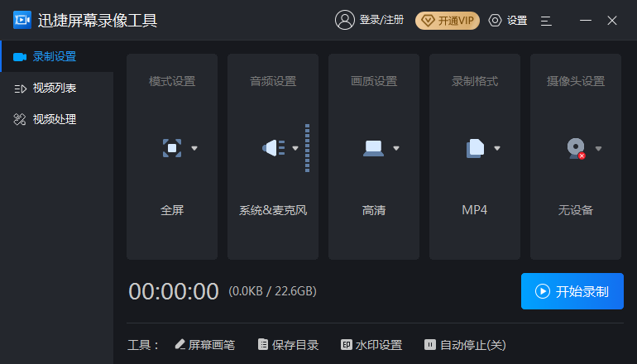The image size is (637, 364).
Task: Click the speaker audio settings icon
Action: (x=272, y=149)
